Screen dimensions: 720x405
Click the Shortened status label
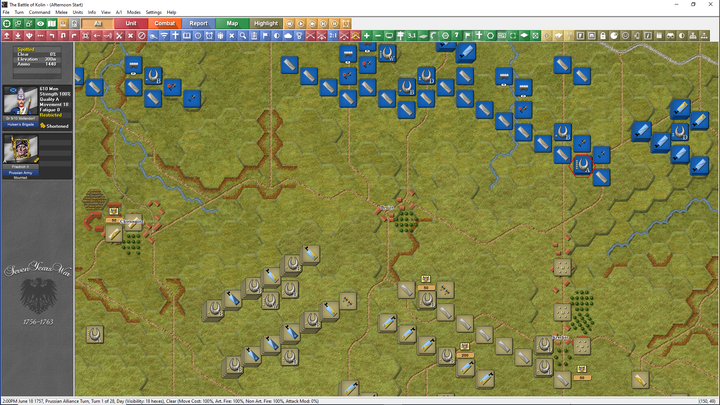point(57,126)
